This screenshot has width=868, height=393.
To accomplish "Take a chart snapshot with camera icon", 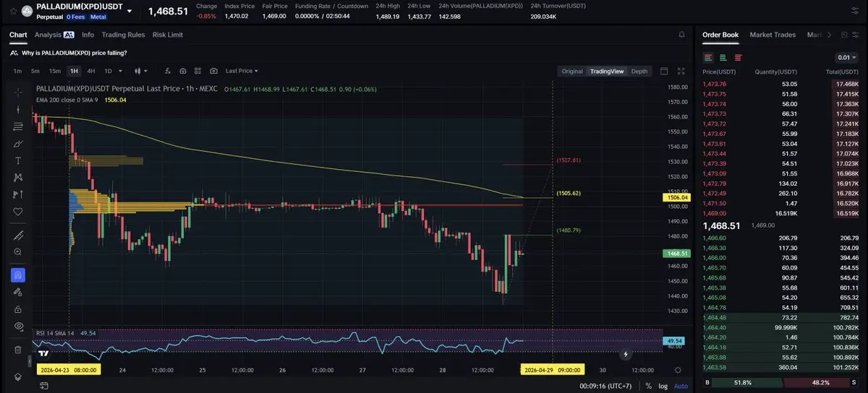I will point(213,71).
